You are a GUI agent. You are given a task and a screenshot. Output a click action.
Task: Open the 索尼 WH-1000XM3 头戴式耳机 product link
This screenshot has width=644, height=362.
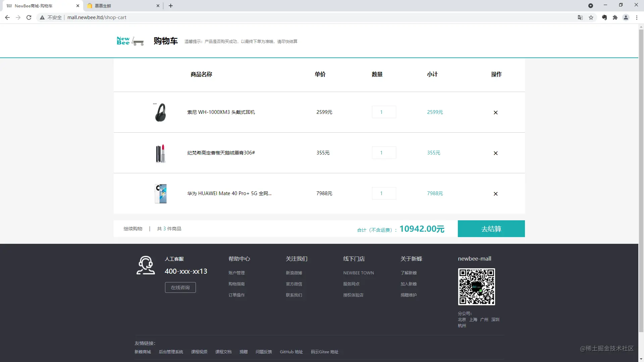pos(221,112)
